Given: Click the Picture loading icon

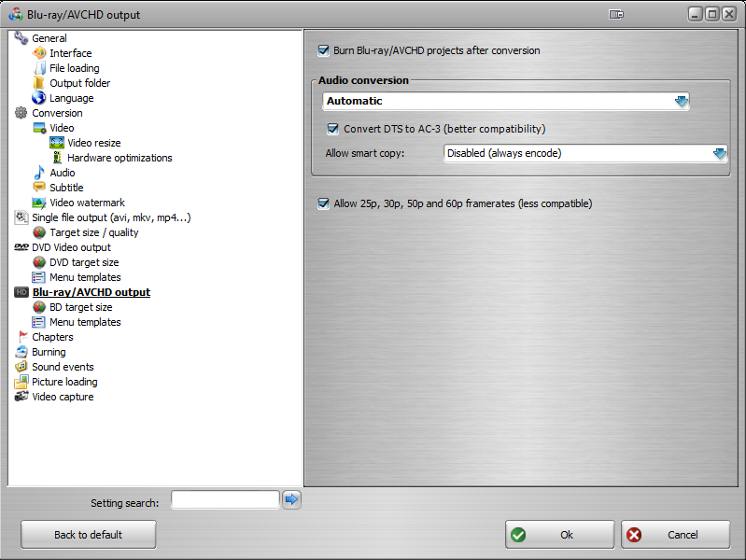Looking at the screenshot, I should pos(21,382).
